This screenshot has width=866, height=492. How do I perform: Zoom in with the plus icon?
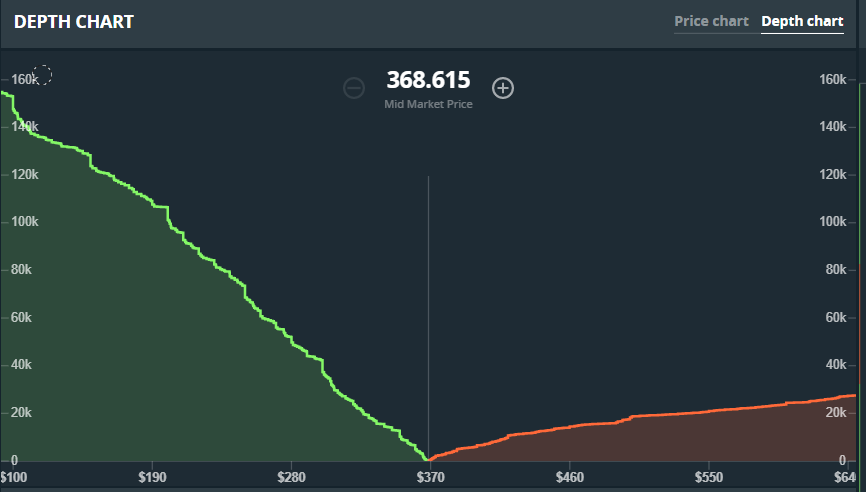(x=503, y=88)
